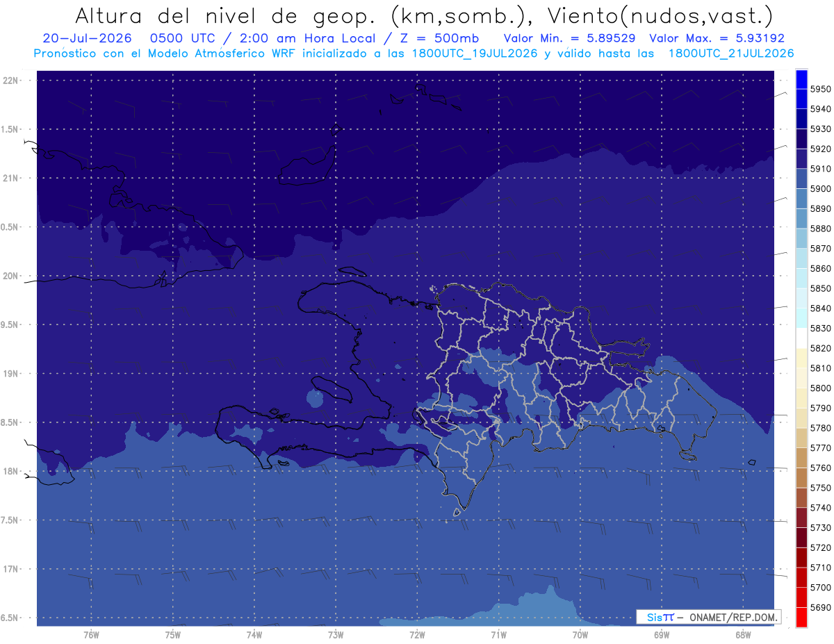The width and height of the screenshot is (834, 644).
Task: Click '1800UTC_19JUL2026' initialization time text
Action: (x=474, y=53)
